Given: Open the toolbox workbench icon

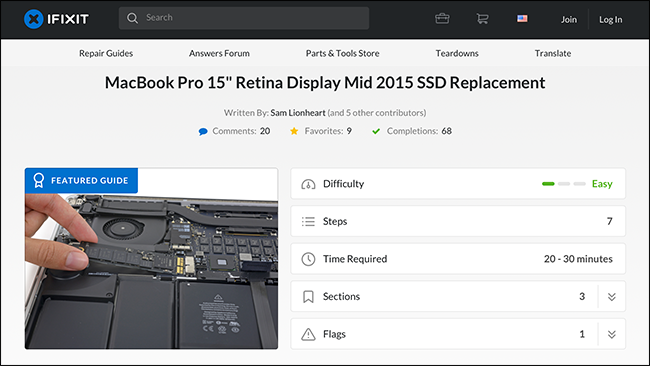Looking at the screenshot, I should [442, 19].
